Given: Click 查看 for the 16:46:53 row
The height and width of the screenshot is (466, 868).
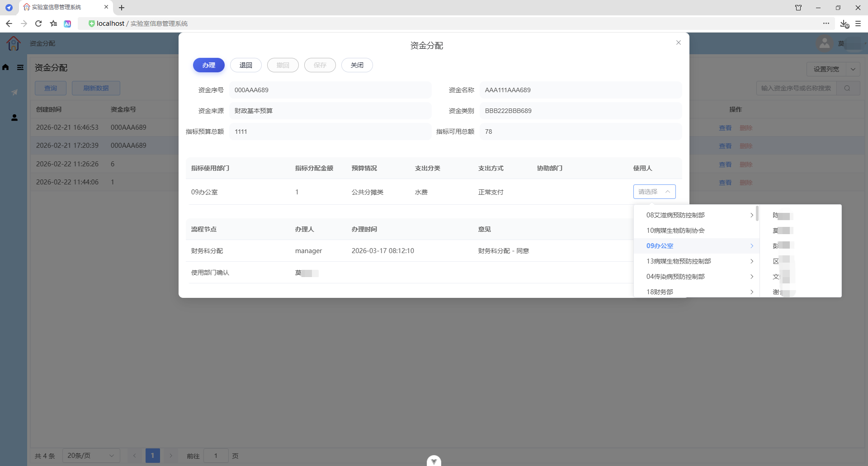Looking at the screenshot, I should (725, 128).
